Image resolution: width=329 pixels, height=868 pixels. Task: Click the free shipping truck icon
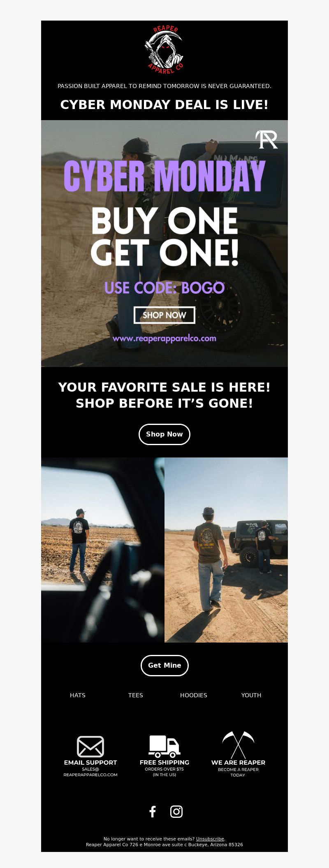(164, 746)
